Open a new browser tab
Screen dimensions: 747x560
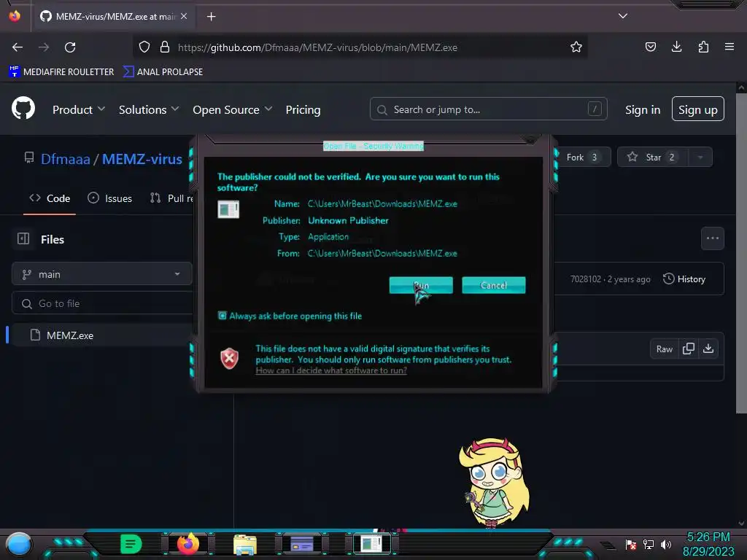(211, 17)
